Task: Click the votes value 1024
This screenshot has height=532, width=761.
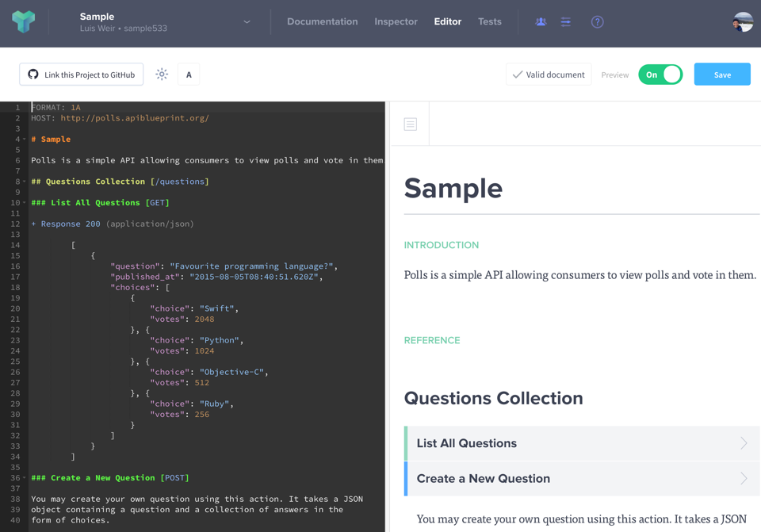Action: point(205,351)
